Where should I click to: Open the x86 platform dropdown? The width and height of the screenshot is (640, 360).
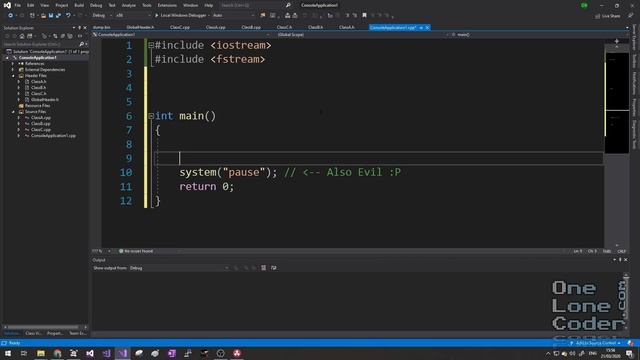(x=133, y=16)
